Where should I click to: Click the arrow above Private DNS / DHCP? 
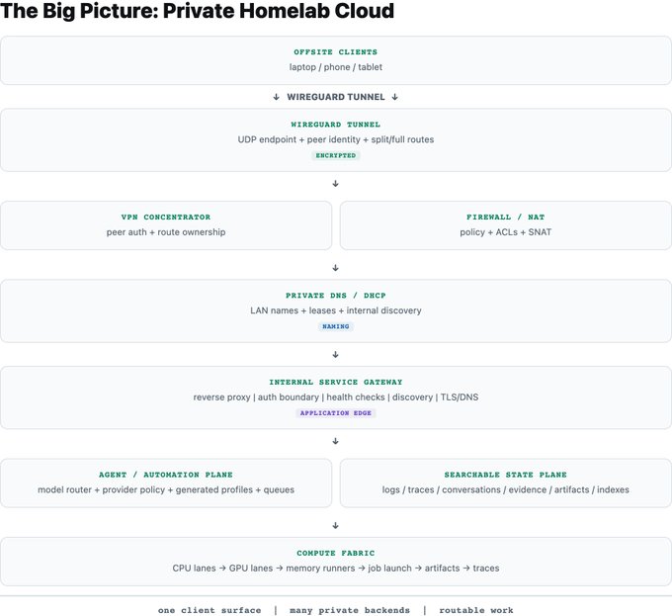point(336,268)
